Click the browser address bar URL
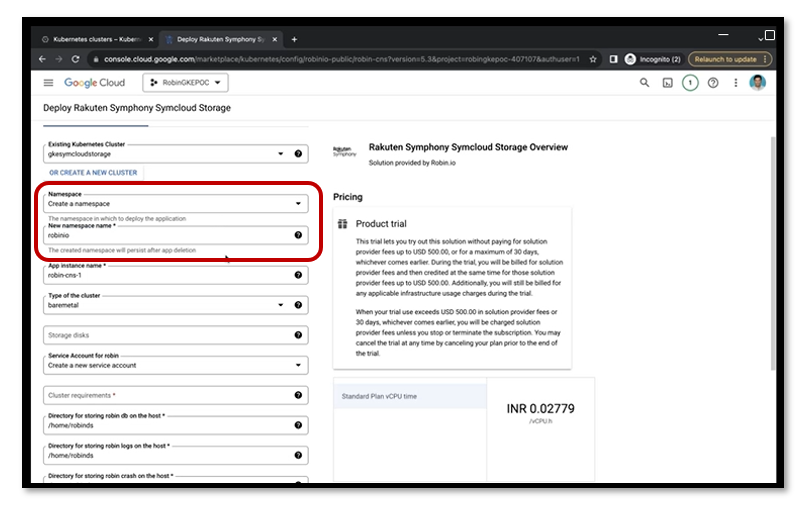The width and height of the screenshot is (805, 508). [x=341, y=59]
